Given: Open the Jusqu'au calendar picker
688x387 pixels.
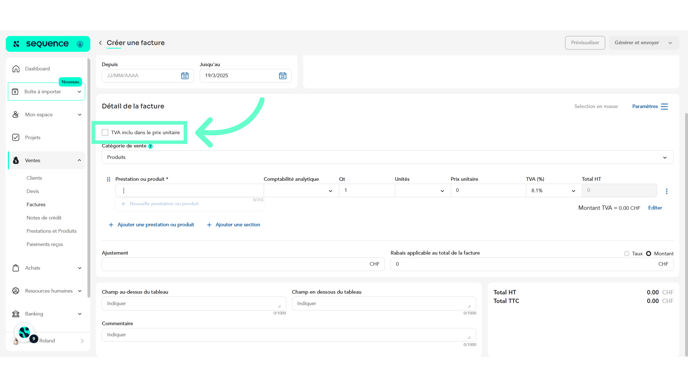Looking at the screenshot, I should (283, 76).
